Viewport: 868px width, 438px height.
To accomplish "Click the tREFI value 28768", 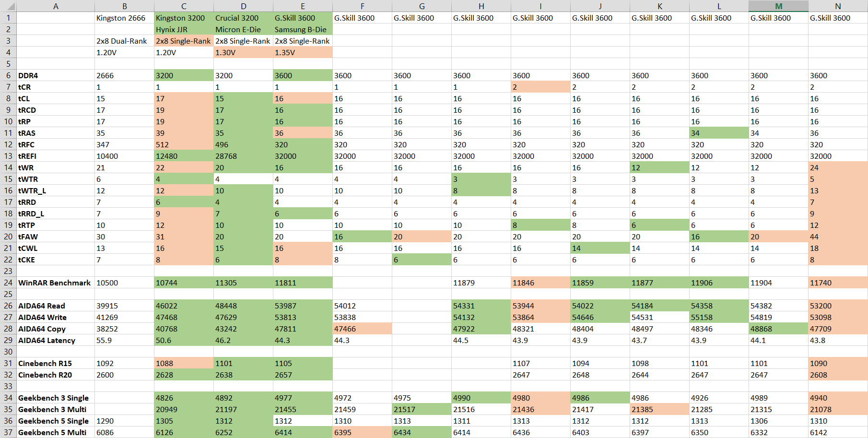I will pyautogui.click(x=243, y=156).
